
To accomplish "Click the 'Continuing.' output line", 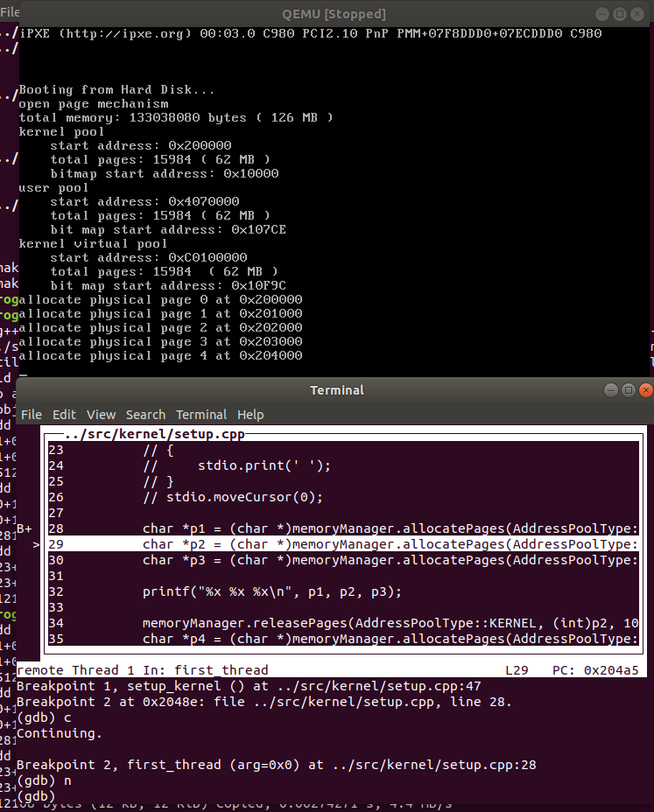I will click(x=60, y=733).
